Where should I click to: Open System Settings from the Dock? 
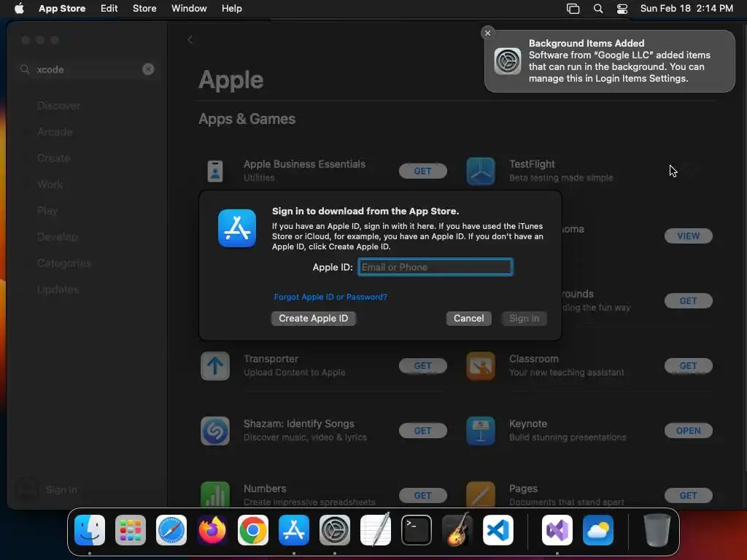(x=334, y=530)
